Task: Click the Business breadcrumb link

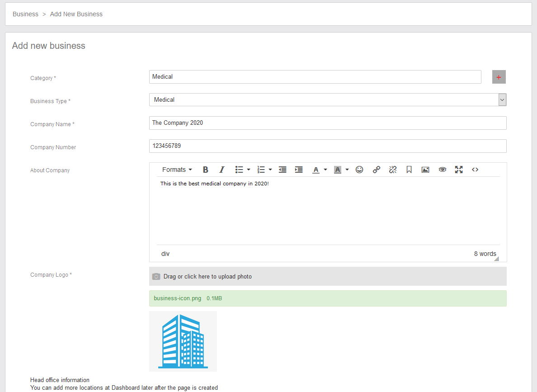Action: [25, 14]
